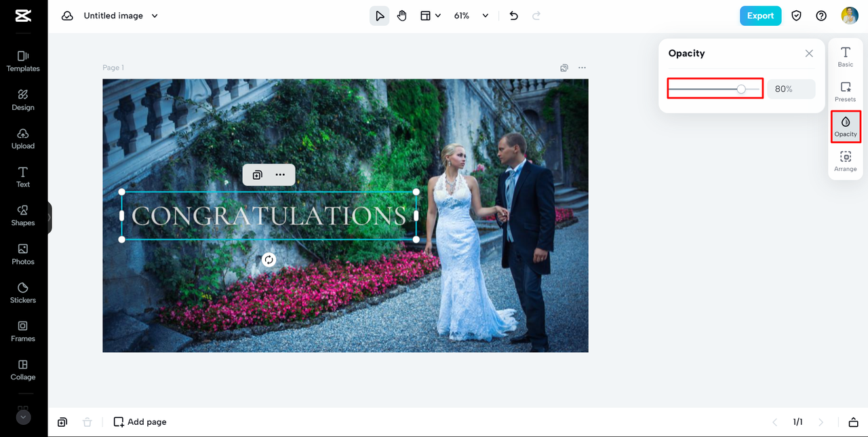The image size is (868, 437).
Task: Expand more sidebar items with down chevron
Action: (x=23, y=417)
